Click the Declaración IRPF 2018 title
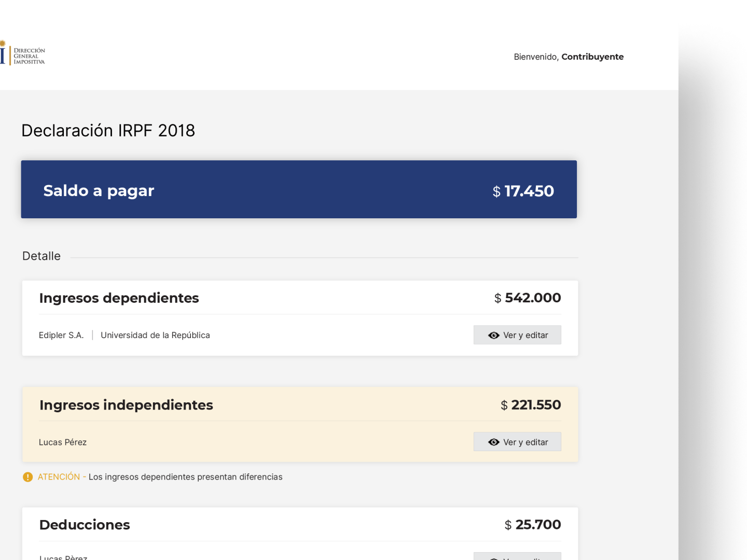Screen dimensions: 747x560 tap(108, 131)
